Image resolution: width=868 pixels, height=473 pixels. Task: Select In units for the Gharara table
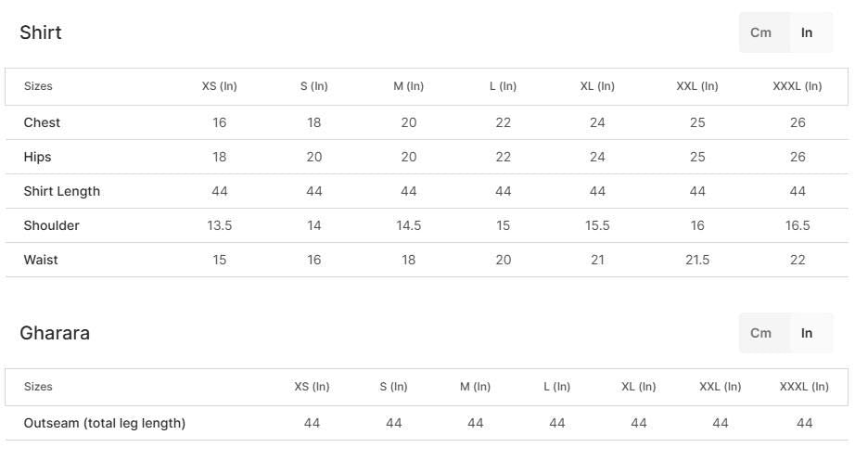click(807, 333)
